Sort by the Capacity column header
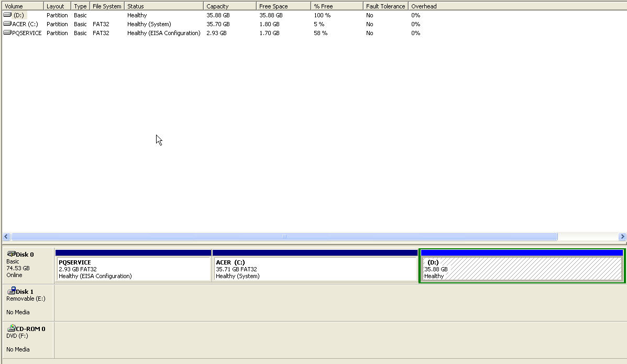Screen dimensions: 627x364 [x=230, y=6]
